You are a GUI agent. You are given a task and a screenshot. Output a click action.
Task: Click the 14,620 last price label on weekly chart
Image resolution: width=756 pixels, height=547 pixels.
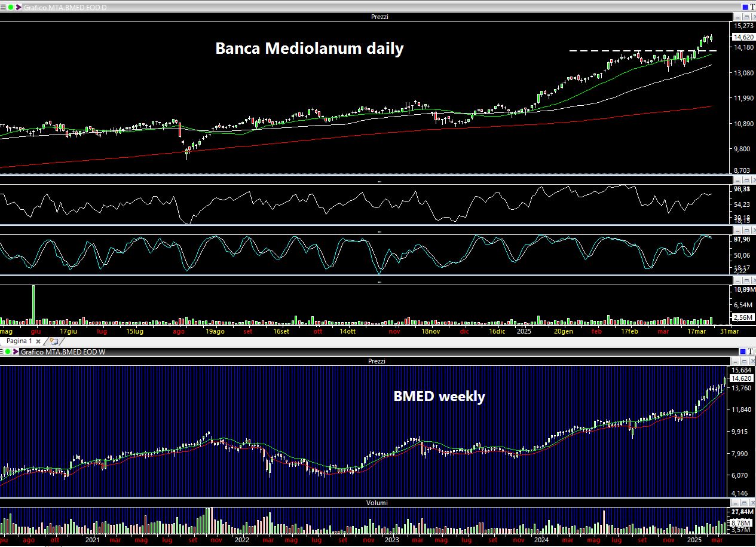coord(743,378)
